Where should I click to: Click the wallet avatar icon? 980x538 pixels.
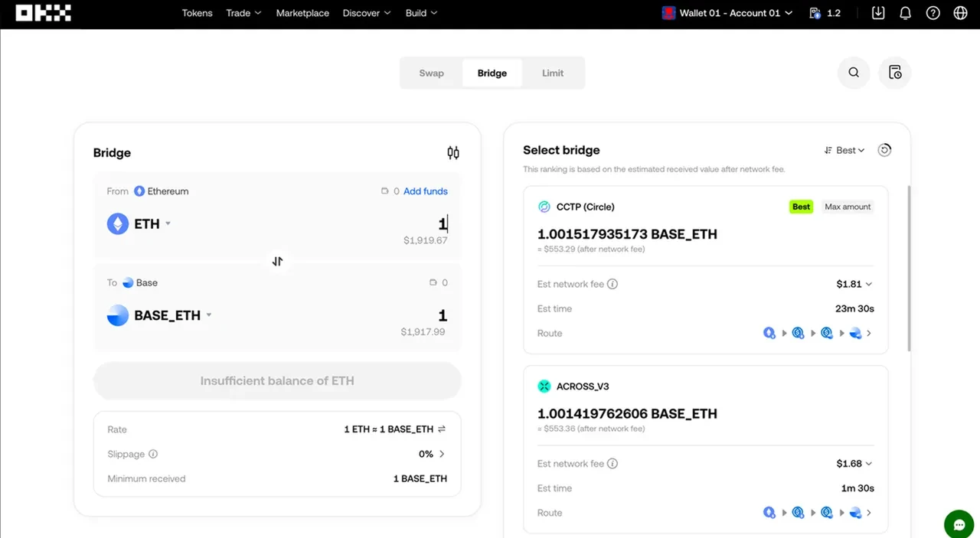[x=668, y=13]
